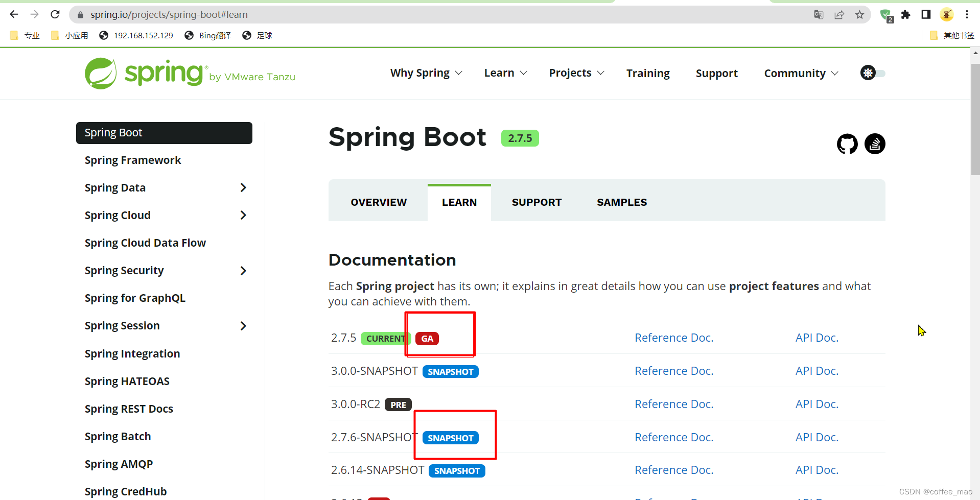The width and height of the screenshot is (980, 500).
Task: Expand the Community navigation menu
Action: [801, 73]
